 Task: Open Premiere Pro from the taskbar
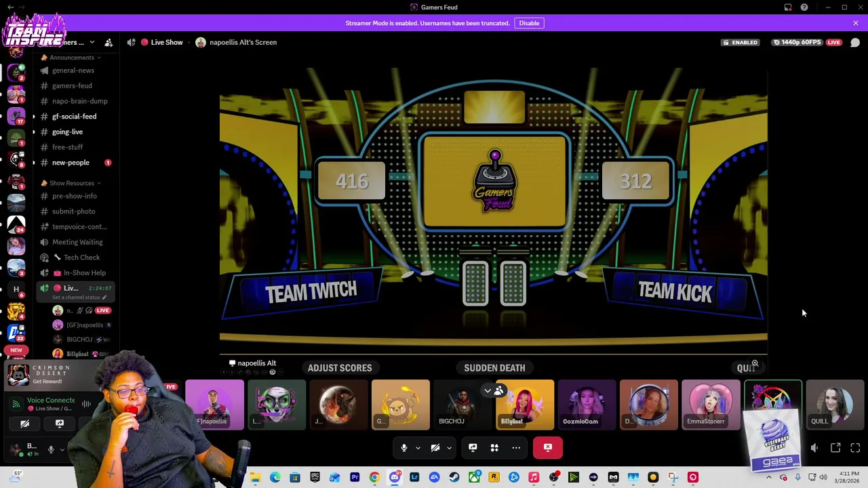(x=355, y=478)
